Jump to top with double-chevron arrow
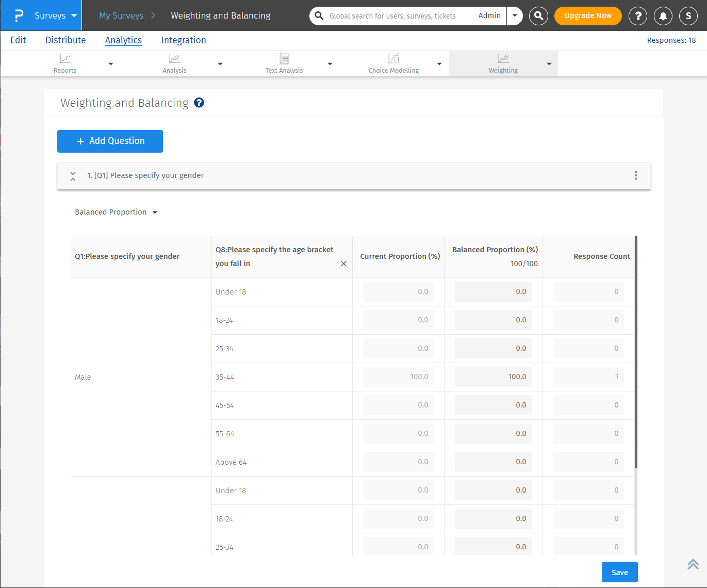Screen dimensions: 707x588 pos(693,564)
